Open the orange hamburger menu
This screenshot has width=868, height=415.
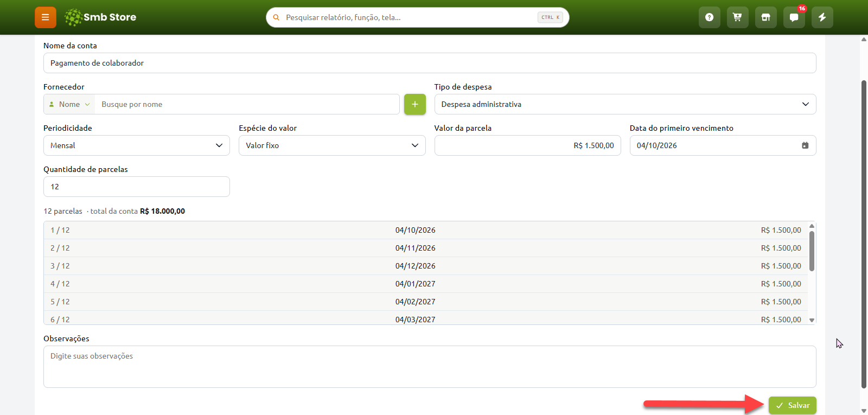46,17
